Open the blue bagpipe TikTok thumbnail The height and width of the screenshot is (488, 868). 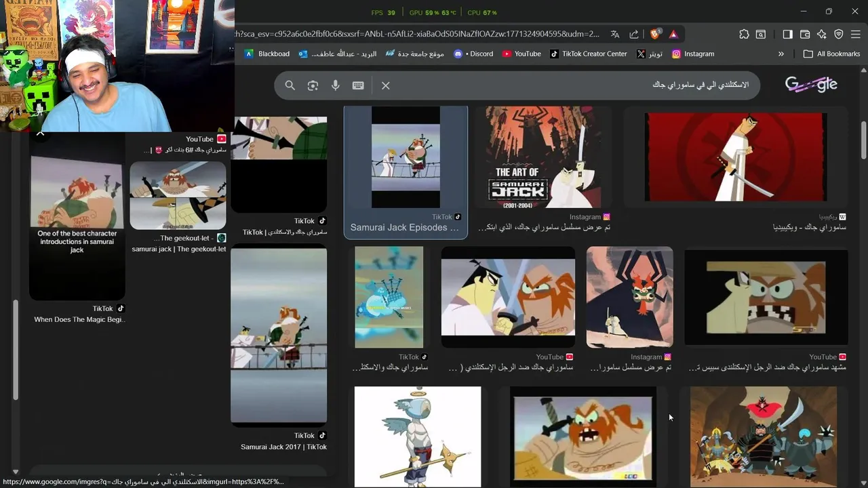click(x=389, y=297)
